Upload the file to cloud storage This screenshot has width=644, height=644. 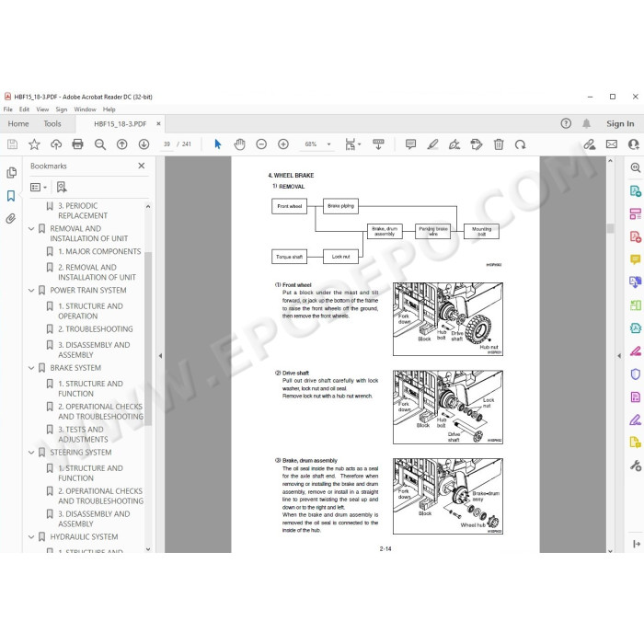click(x=56, y=144)
